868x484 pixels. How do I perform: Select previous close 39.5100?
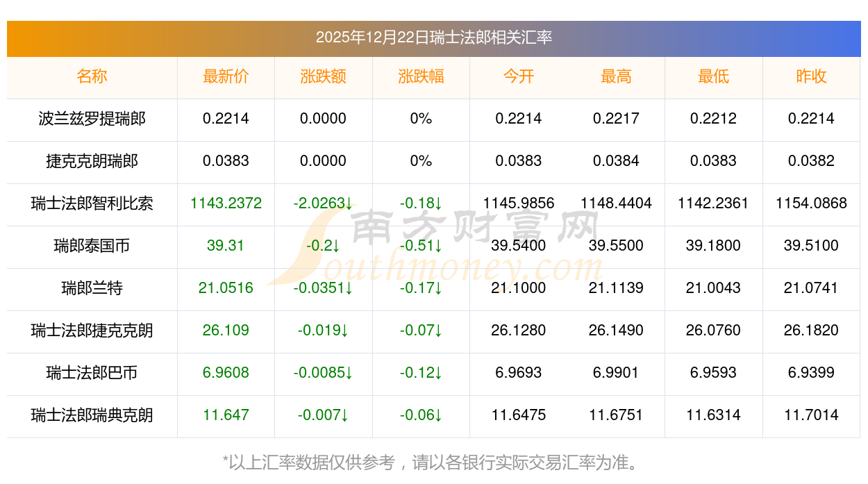pyautogui.click(x=811, y=246)
